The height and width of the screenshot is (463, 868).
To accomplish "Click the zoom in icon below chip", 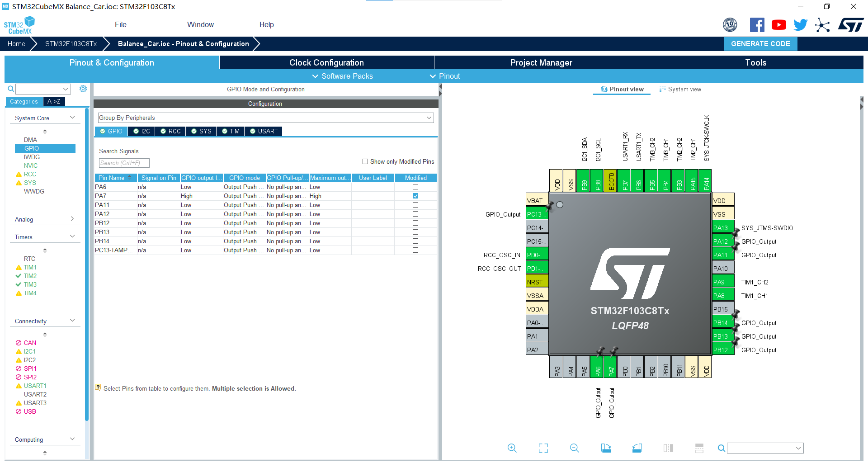I will pyautogui.click(x=512, y=448).
